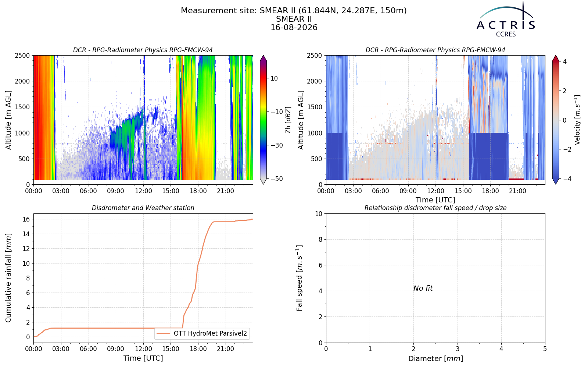Screen dimensions: 588x368
Task: Click the Velocity colorbar
Action: pos(556,120)
